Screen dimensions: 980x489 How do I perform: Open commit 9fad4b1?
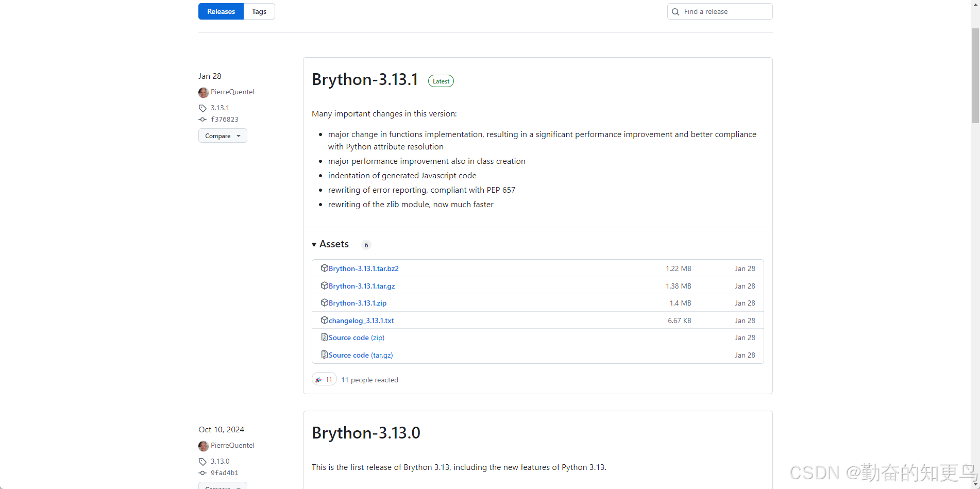click(x=225, y=473)
